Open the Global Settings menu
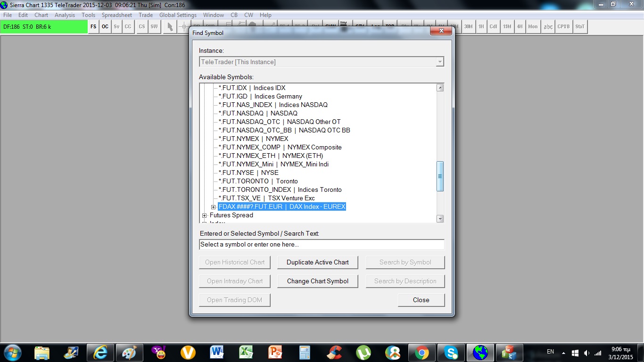Image resolution: width=644 pixels, height=362 pixels. [x=178, y=15]
